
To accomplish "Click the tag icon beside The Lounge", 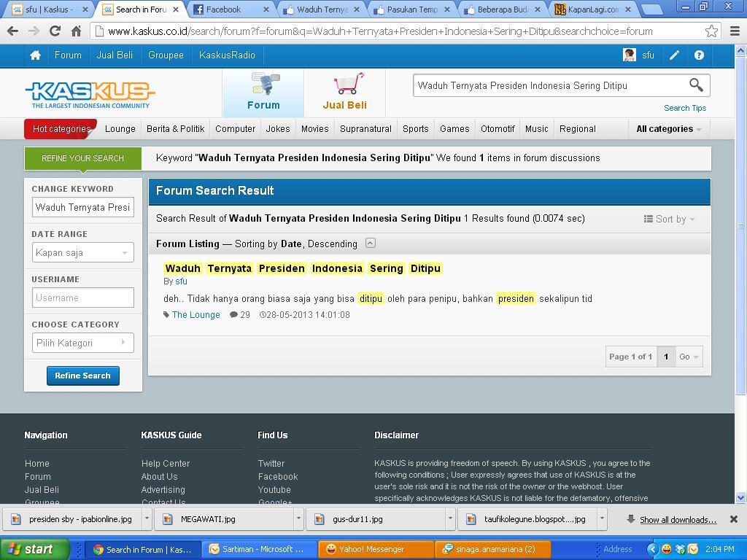I will (166, 315).
